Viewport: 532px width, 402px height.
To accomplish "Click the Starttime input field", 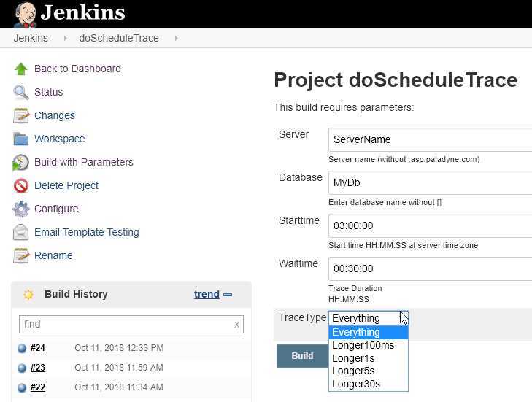I will (x=431, y=225).
